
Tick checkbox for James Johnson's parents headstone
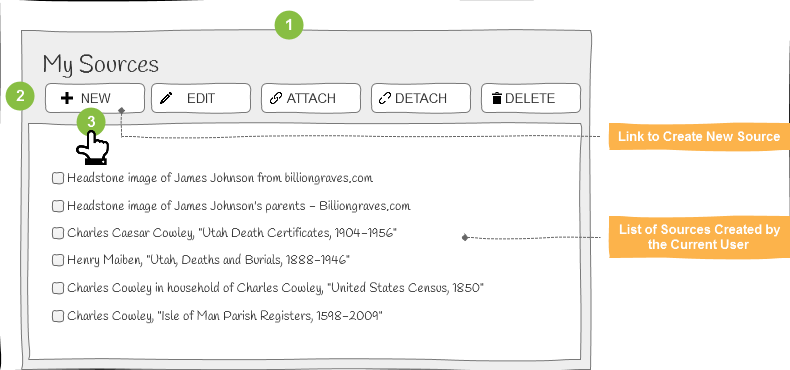pos(58,206)
